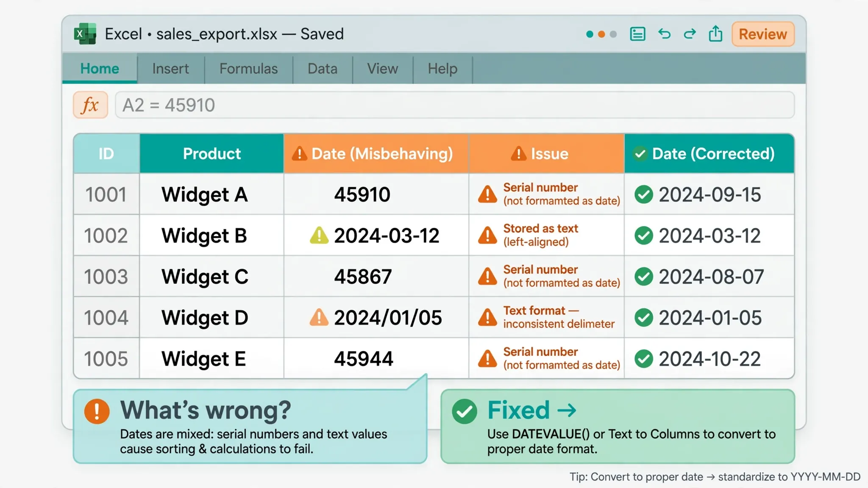The image size is (868, 488).
Task: Click the green check in Fixed box
Action: coord(465,411)
